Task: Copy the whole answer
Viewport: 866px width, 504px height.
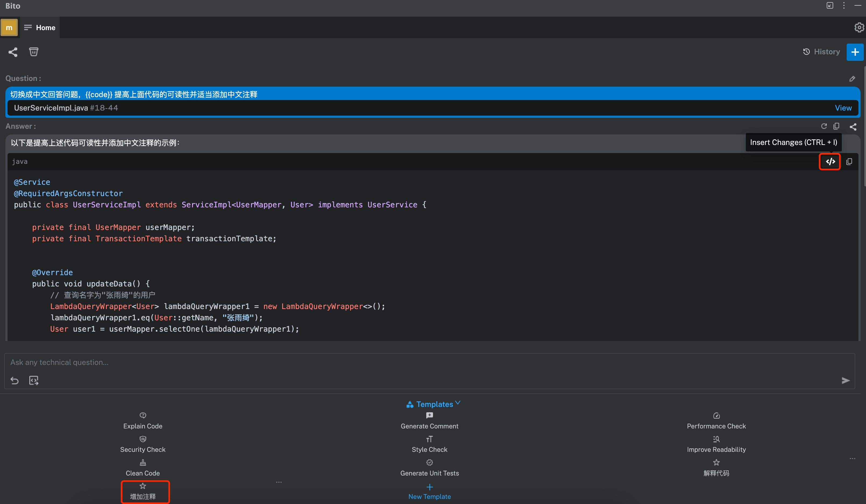Action: pos(836,126)
